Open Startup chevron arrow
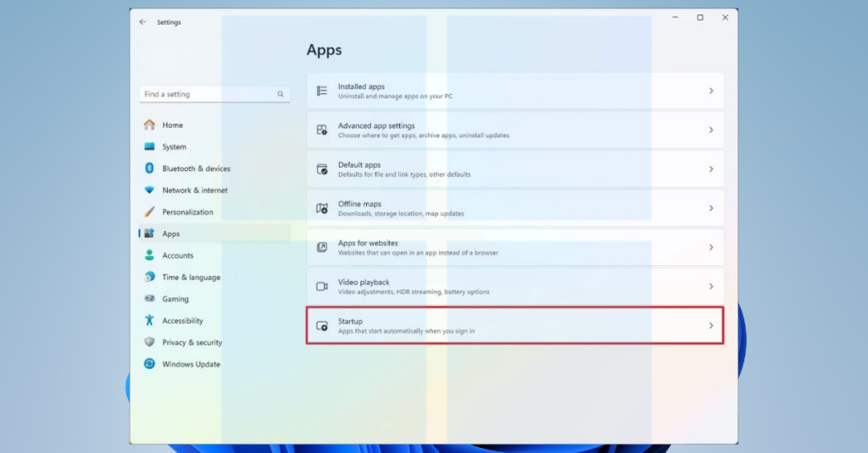868x453 pixels. (711, 326)
